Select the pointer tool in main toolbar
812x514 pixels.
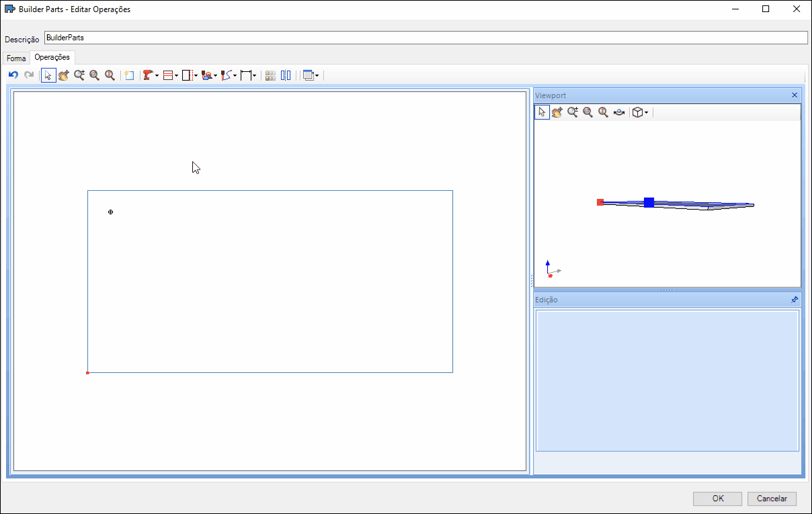(48, 75)
